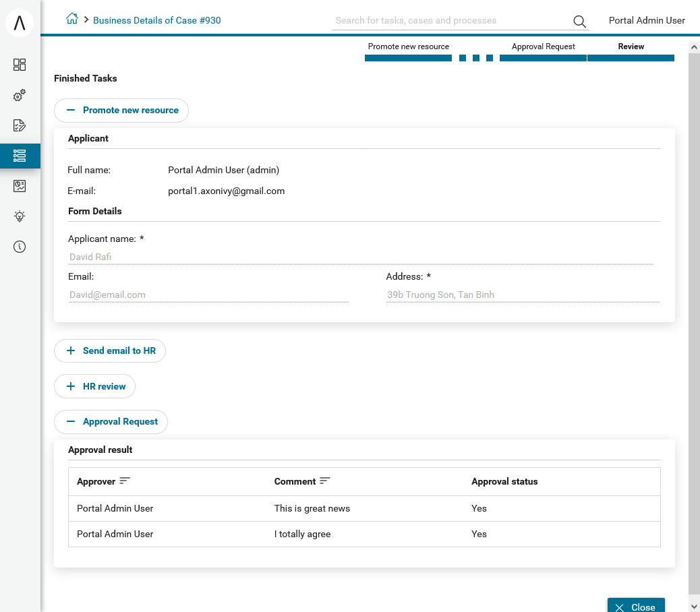Open the info circle icon
Screen dimensions: 700x612
(x=19, y=247)
